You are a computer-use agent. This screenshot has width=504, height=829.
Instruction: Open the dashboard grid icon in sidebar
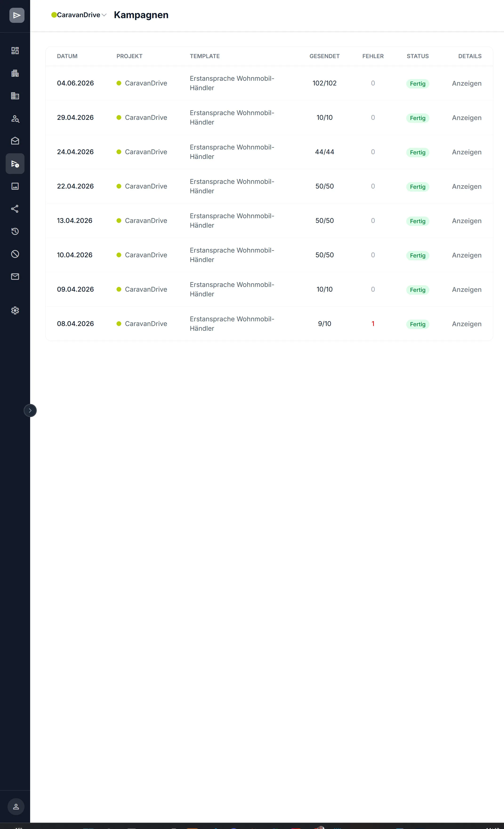point(15,50)
